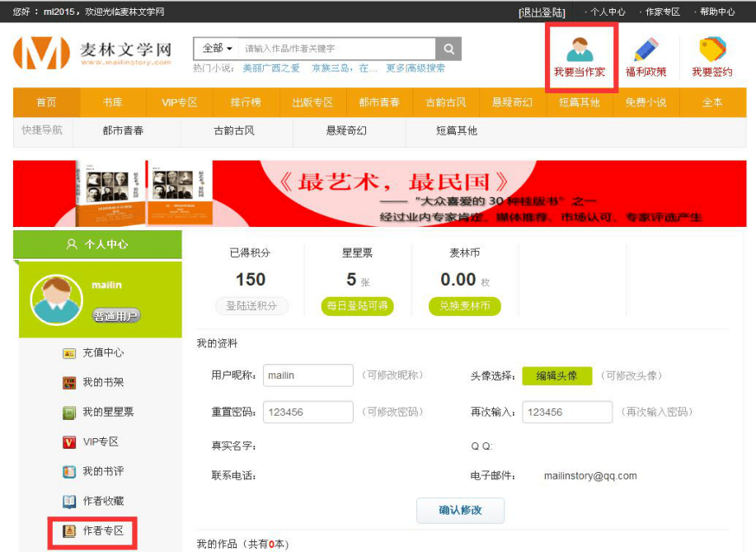Click the 用户昵称 input field
The height and width of the screenshot is (552, 756).
coord(308,376)
